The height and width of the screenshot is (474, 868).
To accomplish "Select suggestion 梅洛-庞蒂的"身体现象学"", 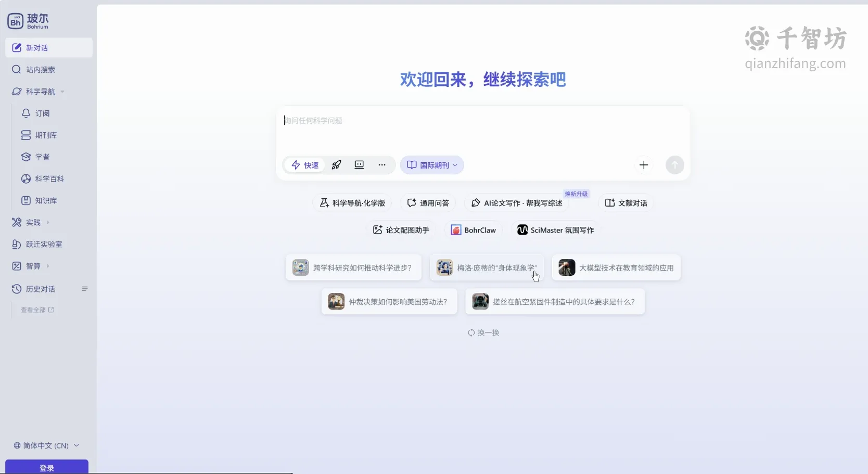I will click(487, 268).
